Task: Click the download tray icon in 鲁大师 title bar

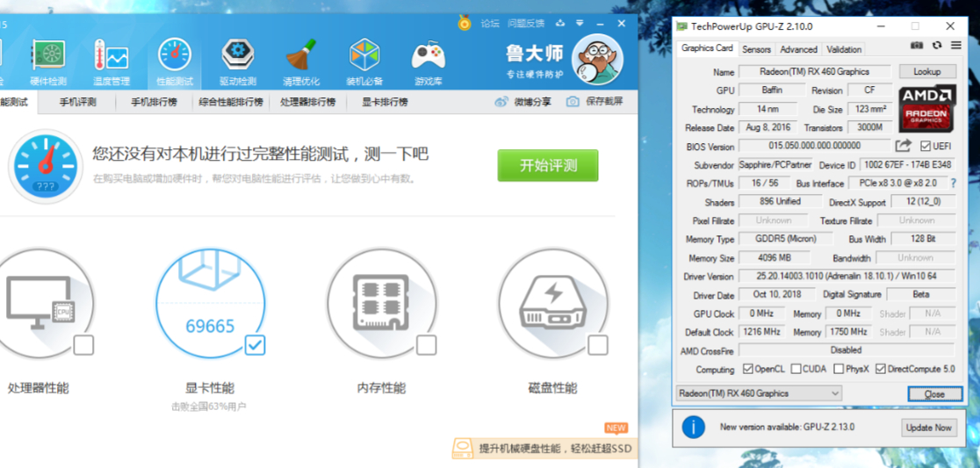Action: [560, 23]
